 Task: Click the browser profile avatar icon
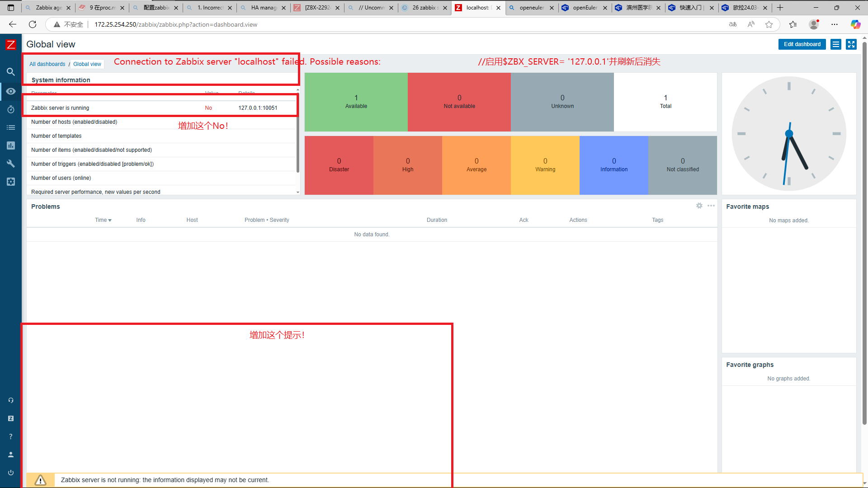click(814, 24)
